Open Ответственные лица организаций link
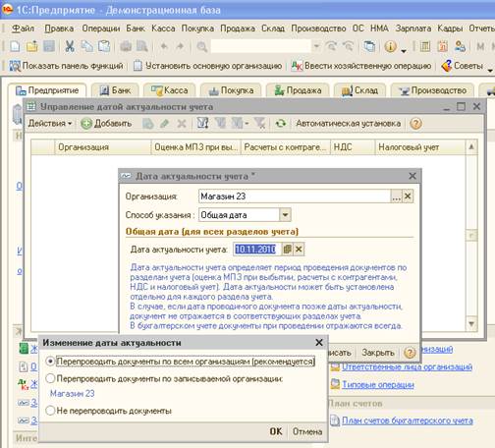 (x=407, y=367)
